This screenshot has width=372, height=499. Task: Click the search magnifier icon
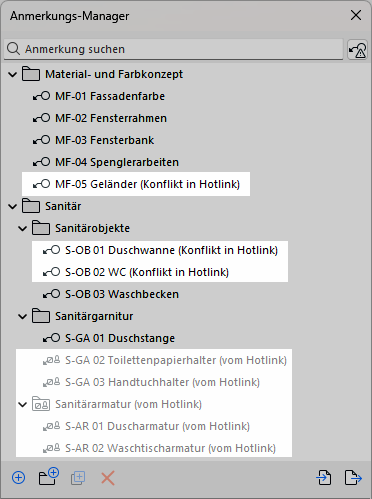[13, 49]
